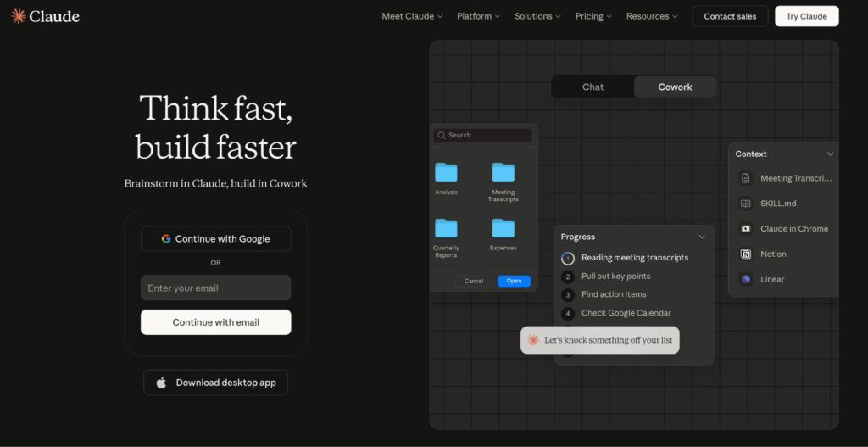This screenshot has width=868, height=447.
Task: Open the Pricing menu
Action: click(x=593, y=16)
